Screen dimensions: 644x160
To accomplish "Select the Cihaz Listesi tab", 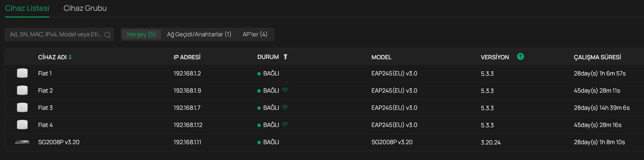I will 27,8.
